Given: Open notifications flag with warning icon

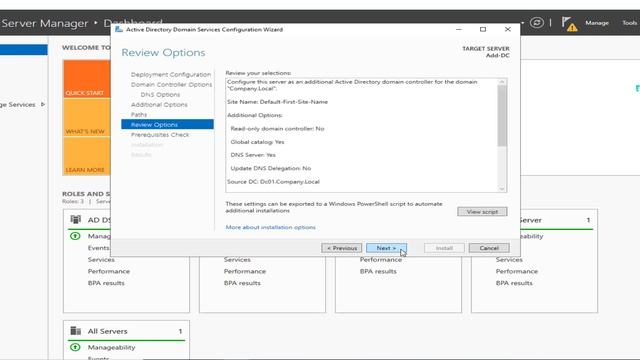Looking at the screenshot, I should (x=569, y=24).
